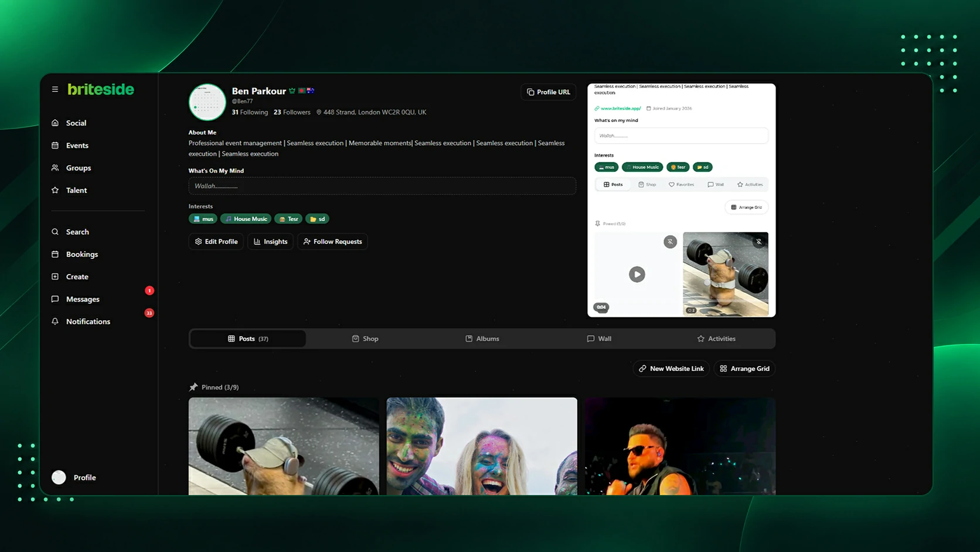The height and width of the screenshot is (552, 980).
Task: Click the dark Arrange Grid button
Action: (744, 368)
